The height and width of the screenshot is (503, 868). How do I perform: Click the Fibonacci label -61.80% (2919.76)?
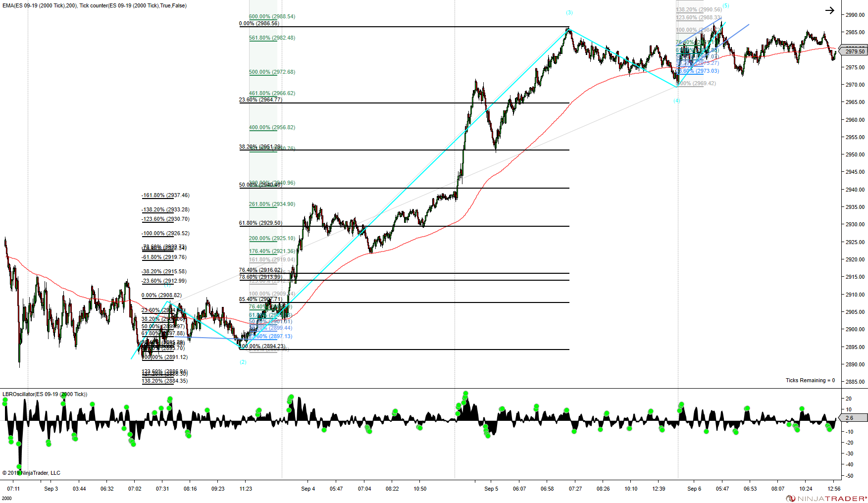[x=164, y=257]
